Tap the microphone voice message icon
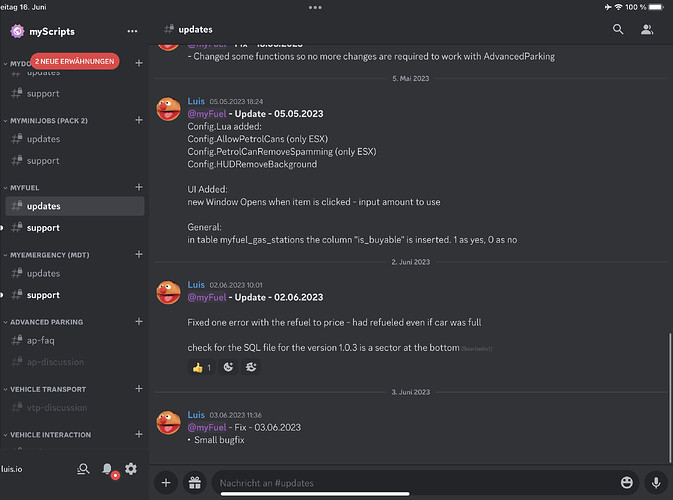The width and height of the screenshot is (673, 500). click(x=655, y=482)
